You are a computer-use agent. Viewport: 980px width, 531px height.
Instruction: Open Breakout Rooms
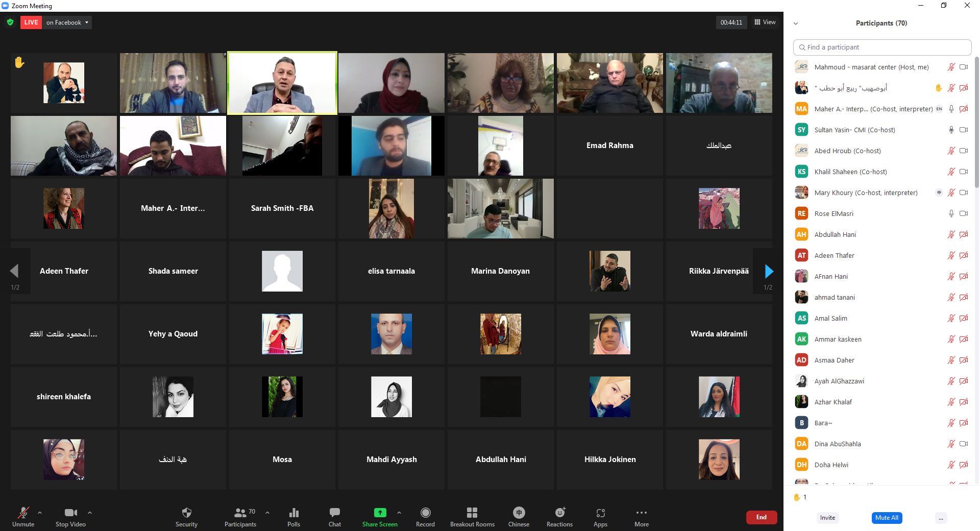tap(472, 513)
